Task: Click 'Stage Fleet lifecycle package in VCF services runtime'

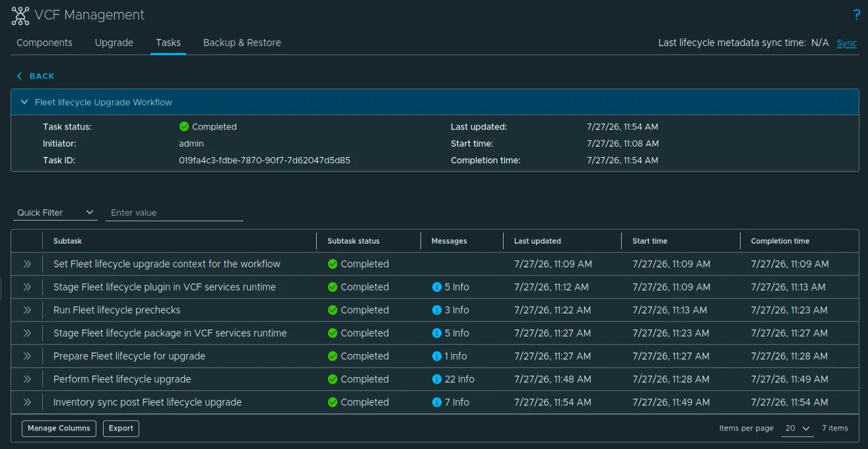Action: pyautogui.click(x=170, y=333)
